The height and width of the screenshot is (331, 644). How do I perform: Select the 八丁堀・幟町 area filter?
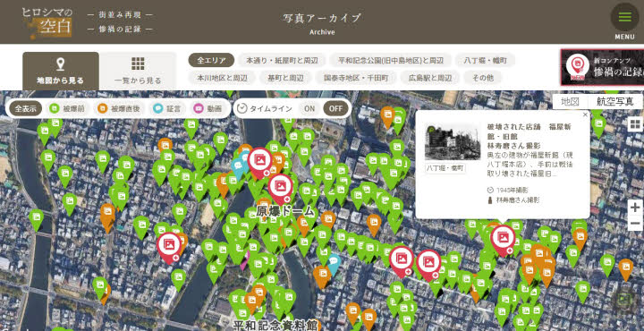pyautogui.click(x=485, y=60)
